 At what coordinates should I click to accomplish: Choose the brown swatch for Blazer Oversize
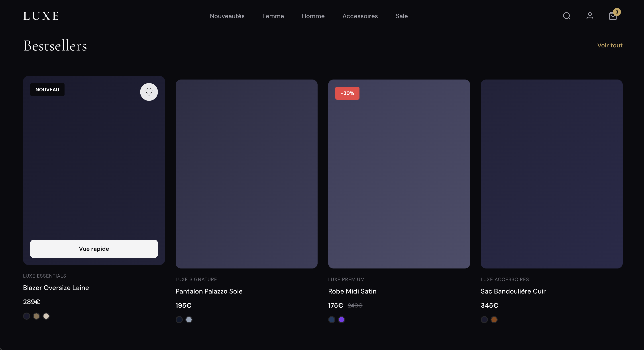[x=36, y=316]
